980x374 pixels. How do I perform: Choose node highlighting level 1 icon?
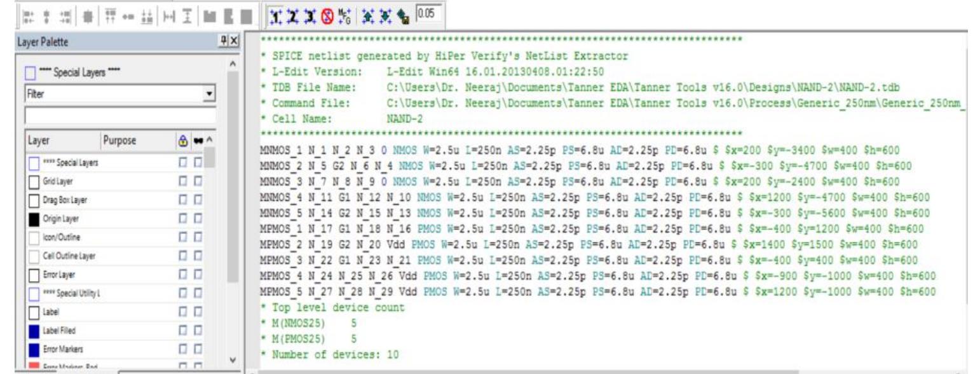point(276,14)
